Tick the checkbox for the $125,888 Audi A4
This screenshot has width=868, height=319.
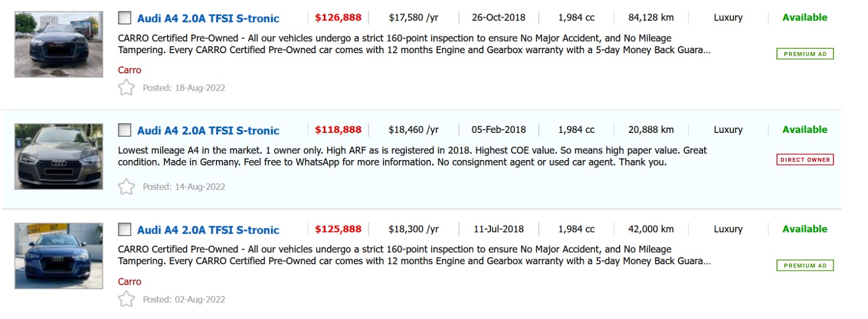coord(125,229)
